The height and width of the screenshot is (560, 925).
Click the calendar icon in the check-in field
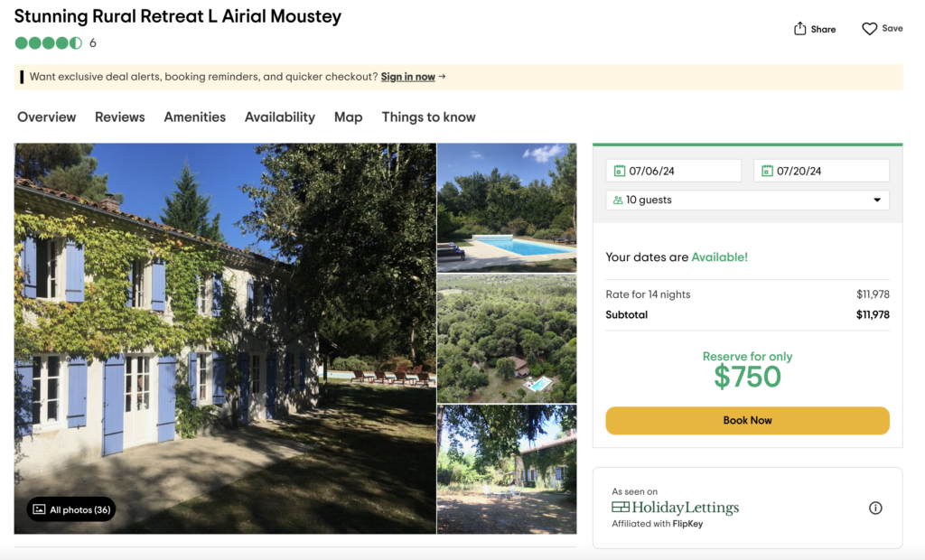tap(621, 170)
